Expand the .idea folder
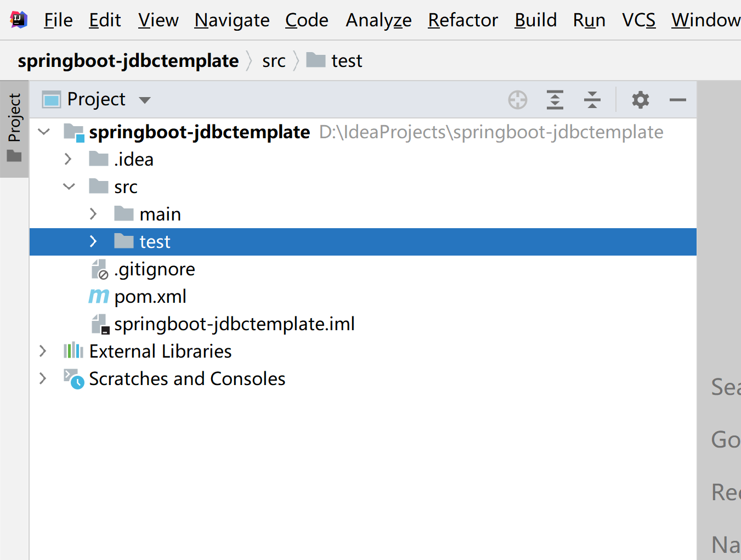 [67, 159]
